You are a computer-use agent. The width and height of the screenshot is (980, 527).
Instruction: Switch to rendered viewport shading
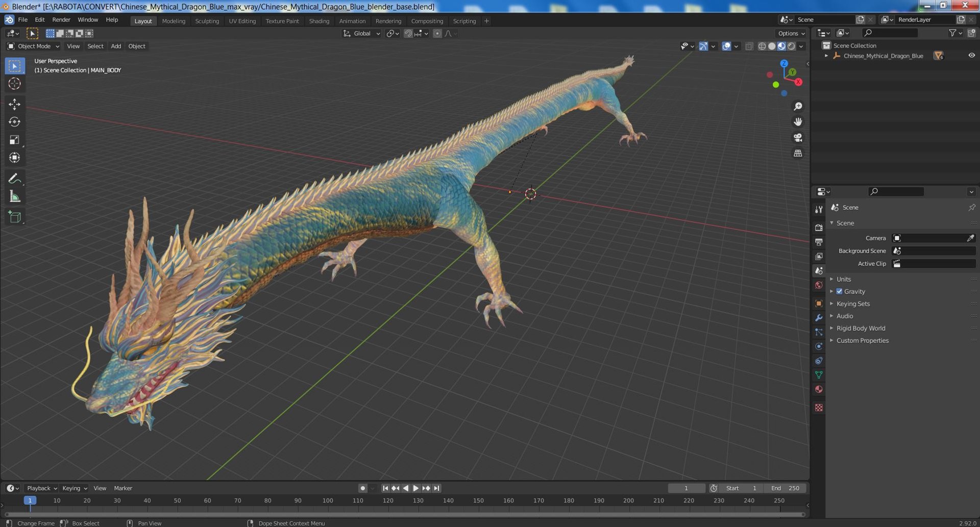point(791,46)
